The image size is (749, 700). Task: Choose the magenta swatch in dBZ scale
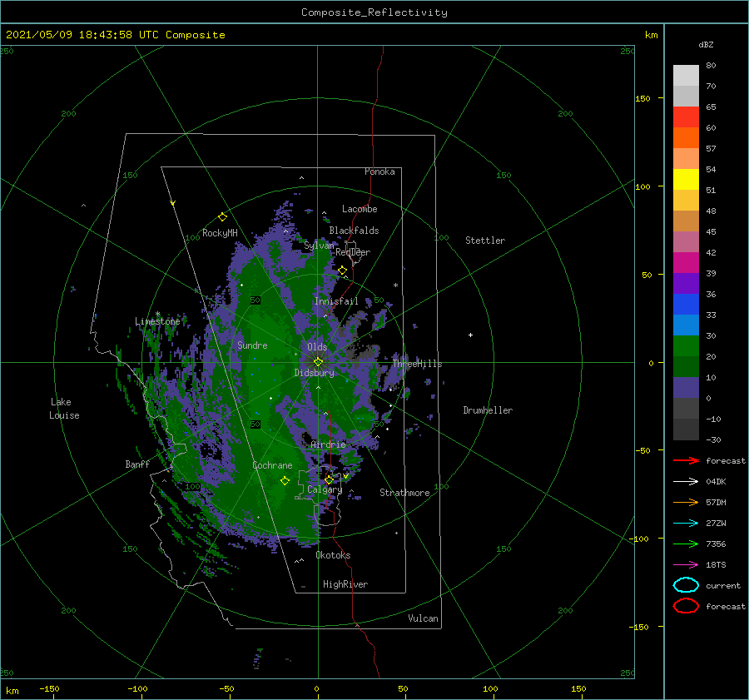tap(686, 263)
